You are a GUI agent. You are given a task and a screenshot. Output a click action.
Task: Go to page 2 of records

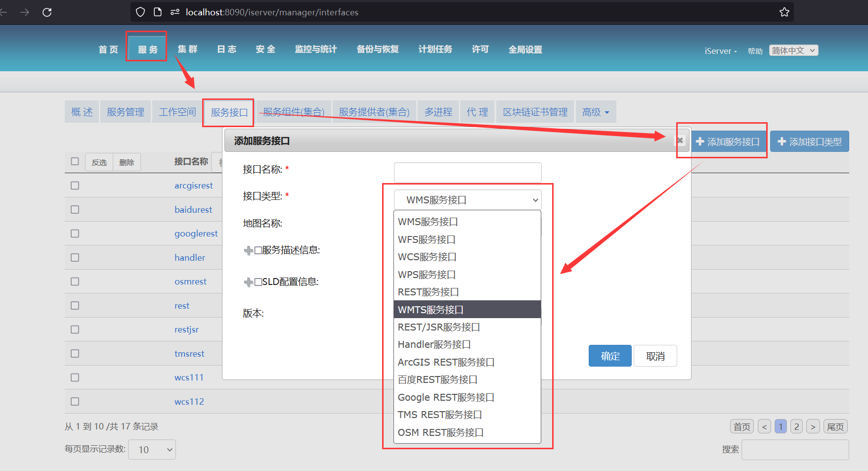point(796,426)
